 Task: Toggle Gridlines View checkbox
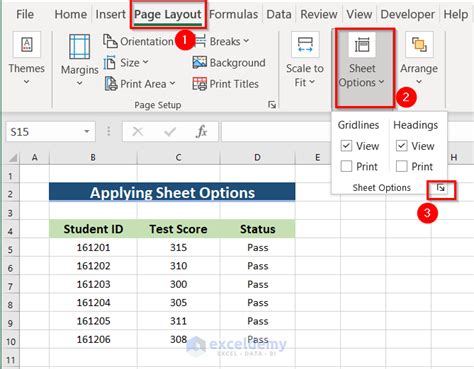point(346,146)
